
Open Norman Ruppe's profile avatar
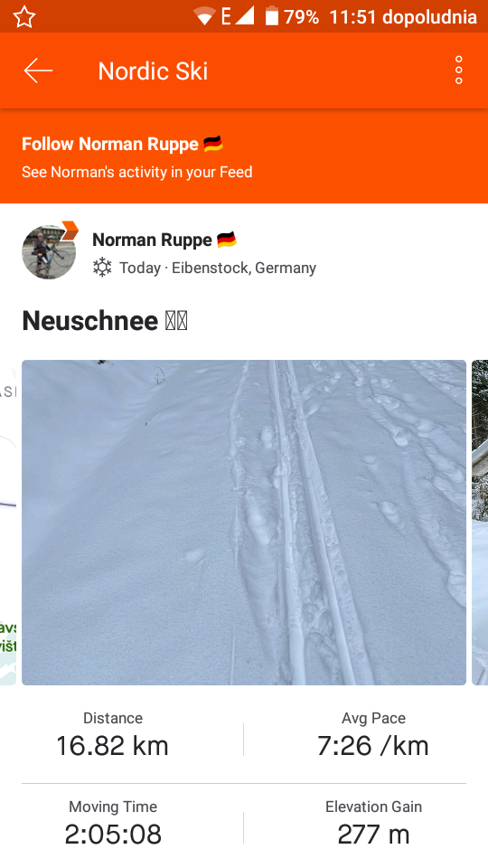[x=49, y=251]
